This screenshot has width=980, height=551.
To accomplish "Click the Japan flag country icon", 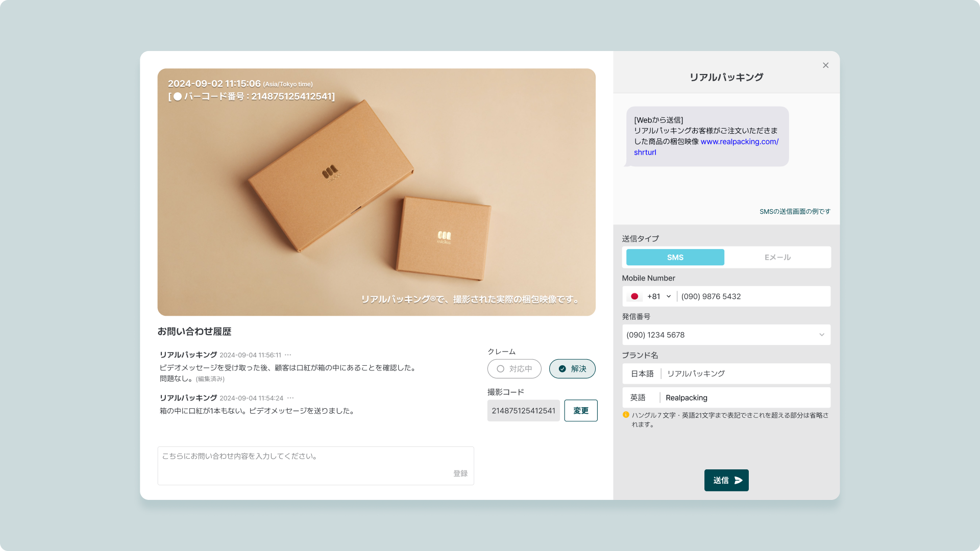I will click(x=634, y=296).
